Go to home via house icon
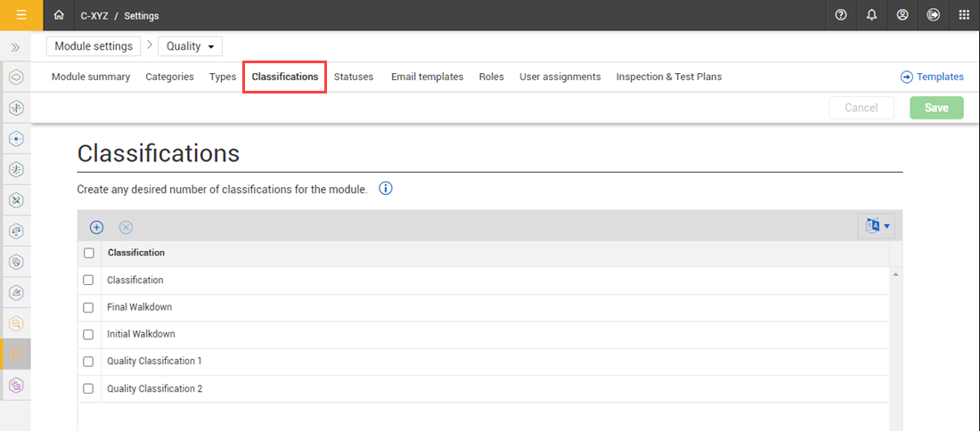The image size is (980, 431). 59,15
